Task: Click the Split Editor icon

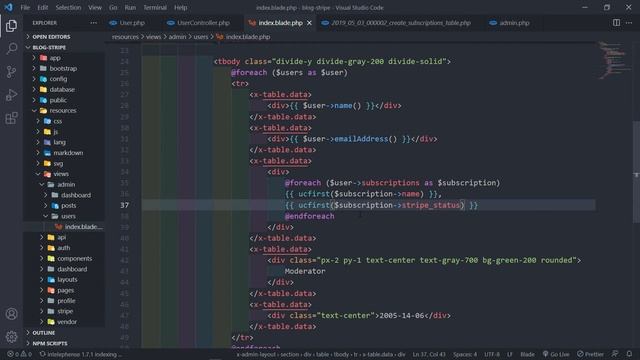Action: point(616,23)
